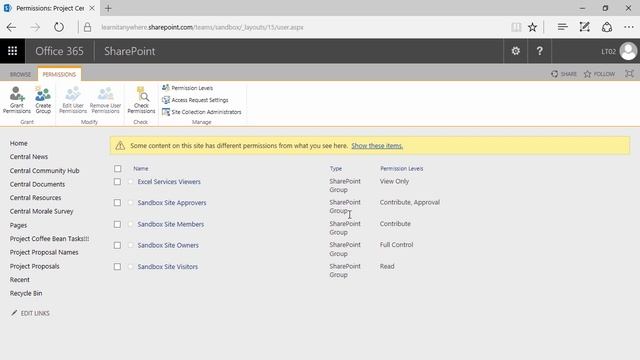Image resolution: width=640 pixels, height=360 pixels.
Task: Click the Show these items link
Action: (377, 146)
